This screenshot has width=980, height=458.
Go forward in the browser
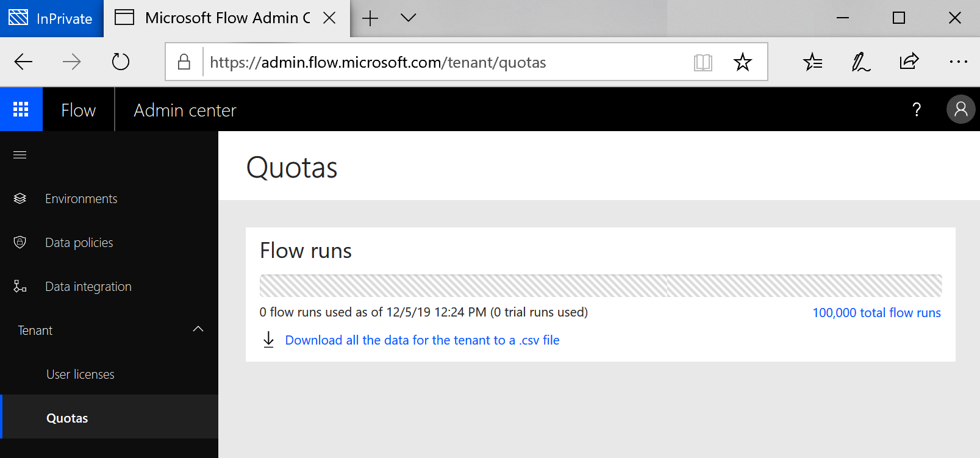[x=72, y=62]
